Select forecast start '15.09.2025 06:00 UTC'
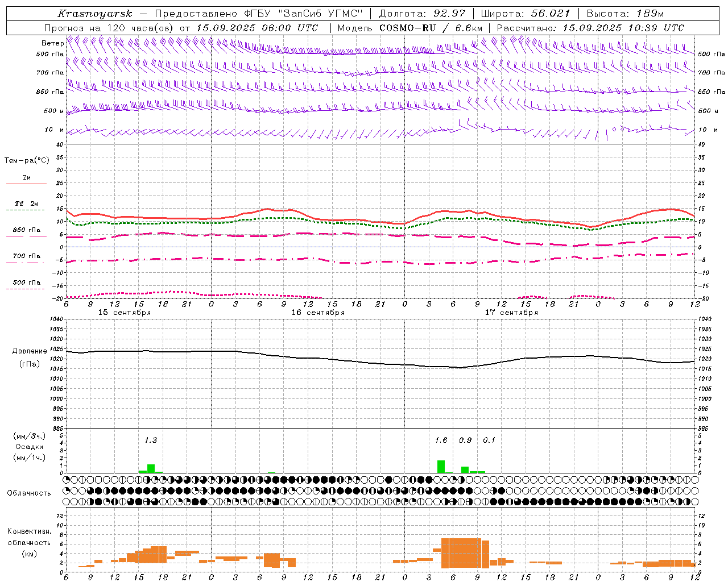Viewport: 728px width, 582px height. coord(257,28)
